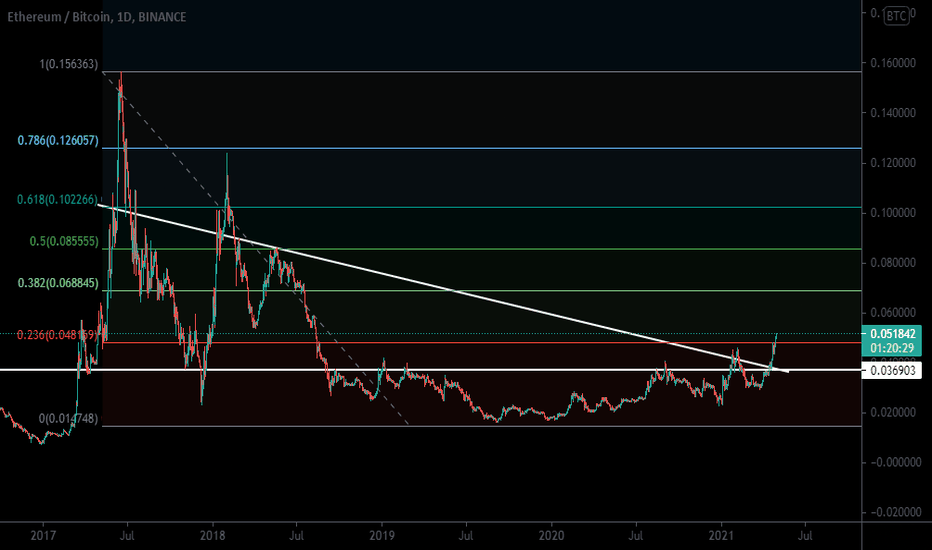This screenshot has height=550, width=932.
Task: Click the 0.160000 price axis label
Action: coord(893,62)
